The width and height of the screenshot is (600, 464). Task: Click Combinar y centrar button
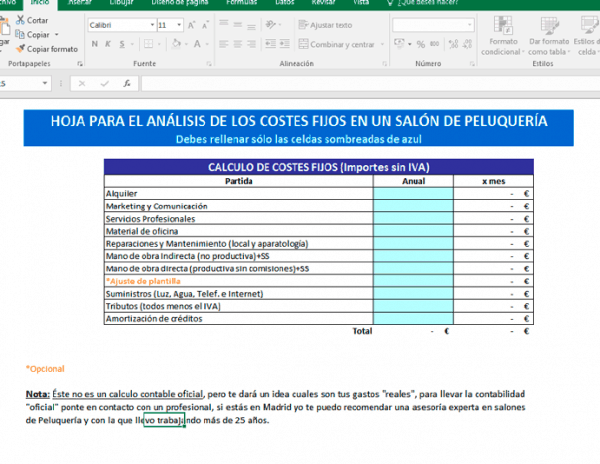point(337,44)
